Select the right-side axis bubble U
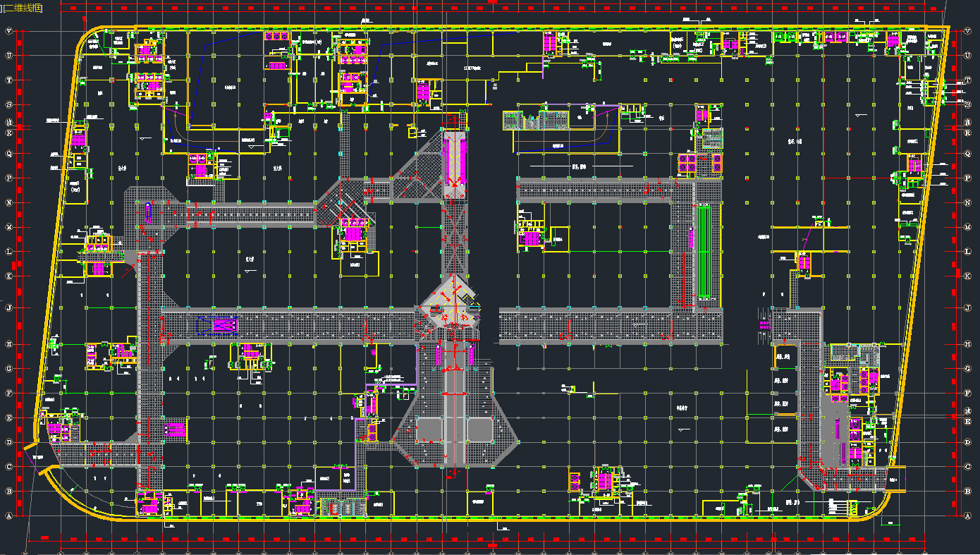 click(x=967, y=56)
